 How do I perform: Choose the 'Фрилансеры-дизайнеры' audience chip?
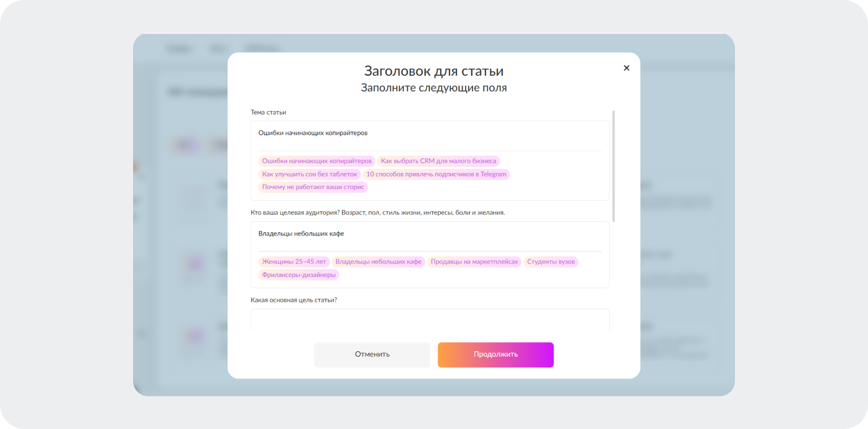coord(299,275)
